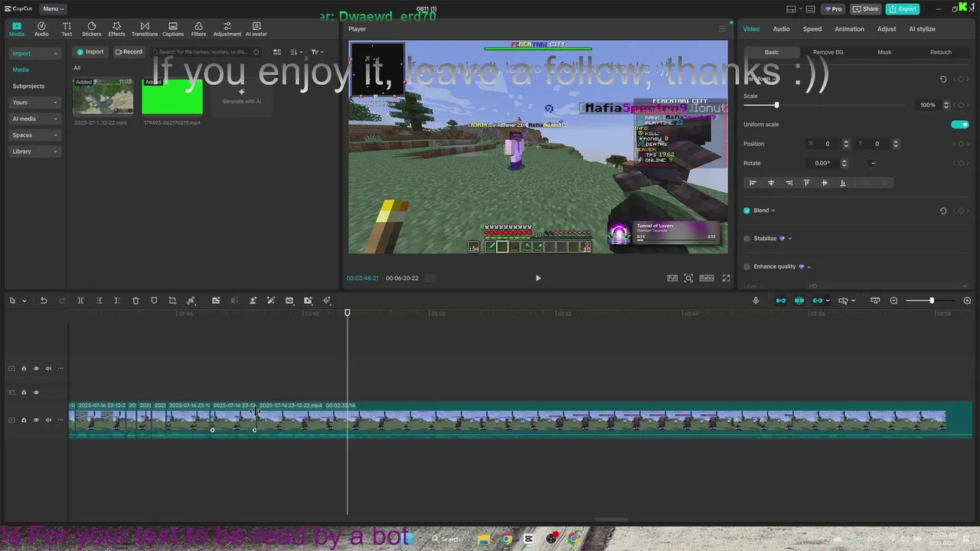Switch to the Animation tab
The width and height of the screenshot is (980, 551).
[849, 29]
